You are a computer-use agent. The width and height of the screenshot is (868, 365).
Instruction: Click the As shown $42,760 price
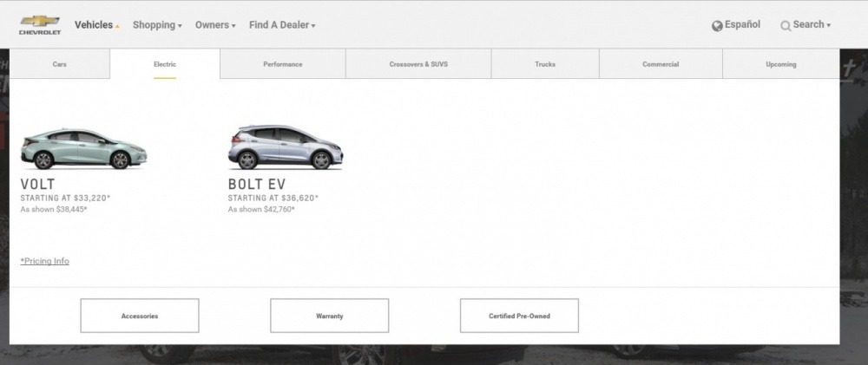[261, 210]
